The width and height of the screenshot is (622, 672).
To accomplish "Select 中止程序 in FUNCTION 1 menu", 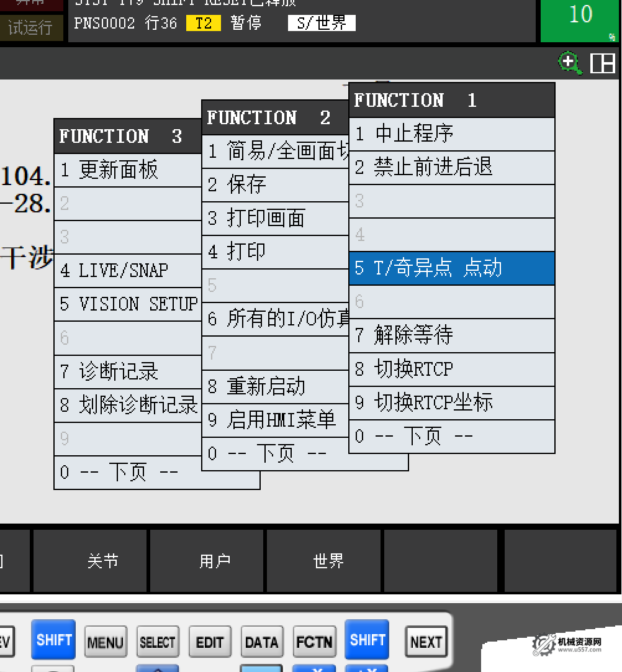I will [451, 134].
